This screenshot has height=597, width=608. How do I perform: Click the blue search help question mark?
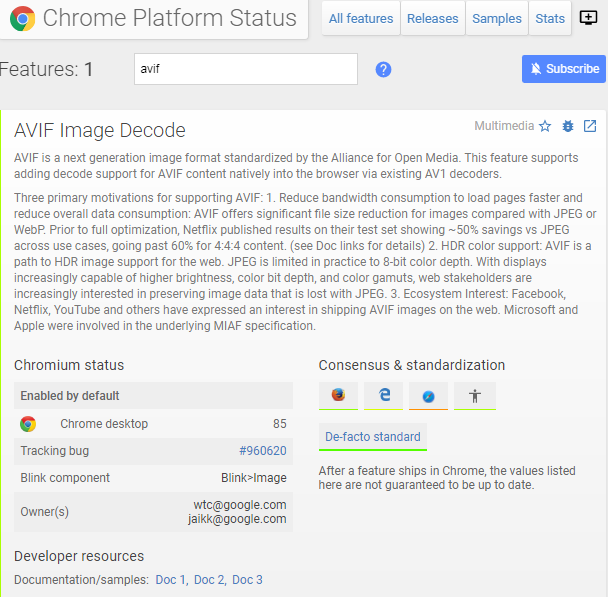coord(383,69)
